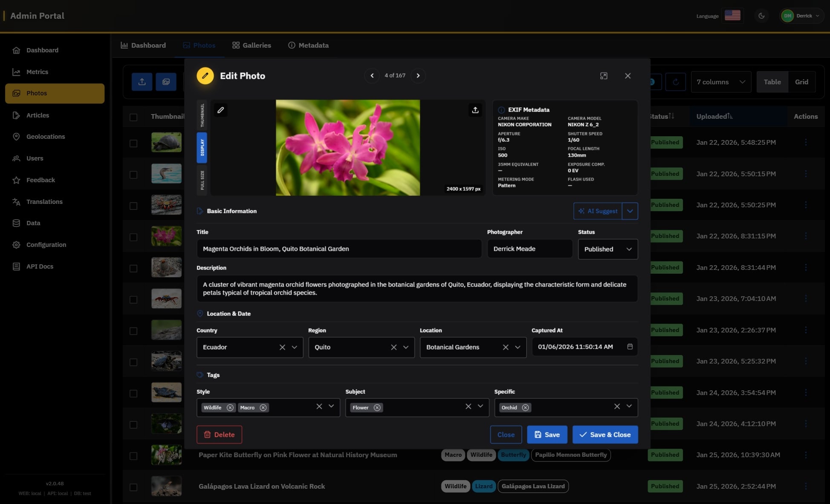Viewport: 830px width, 504px height.
Task: Switch to the top Dashboard tab
Action: pos(143,45)
